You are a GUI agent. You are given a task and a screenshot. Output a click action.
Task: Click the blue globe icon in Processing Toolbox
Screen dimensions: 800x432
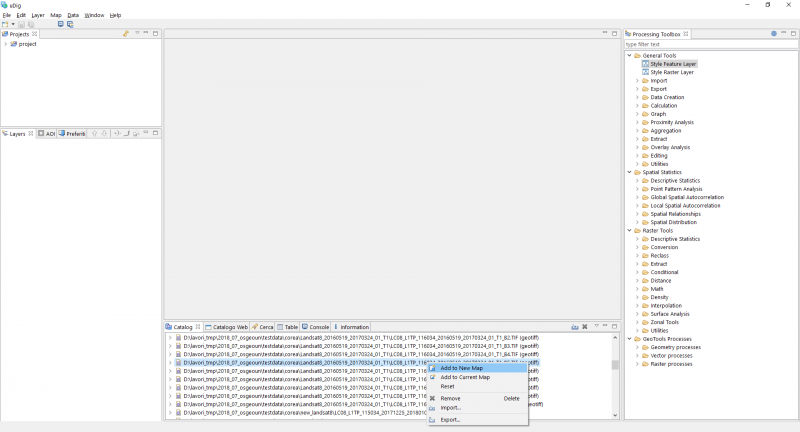(773, 34)
